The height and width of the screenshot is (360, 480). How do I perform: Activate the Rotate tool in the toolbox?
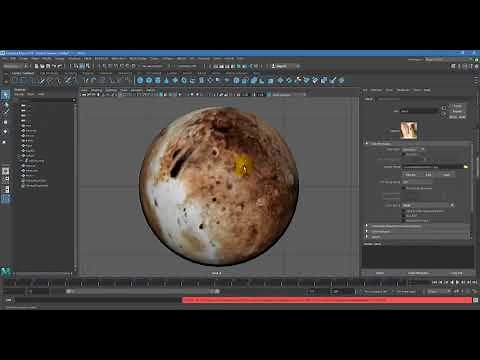[5, 132]
